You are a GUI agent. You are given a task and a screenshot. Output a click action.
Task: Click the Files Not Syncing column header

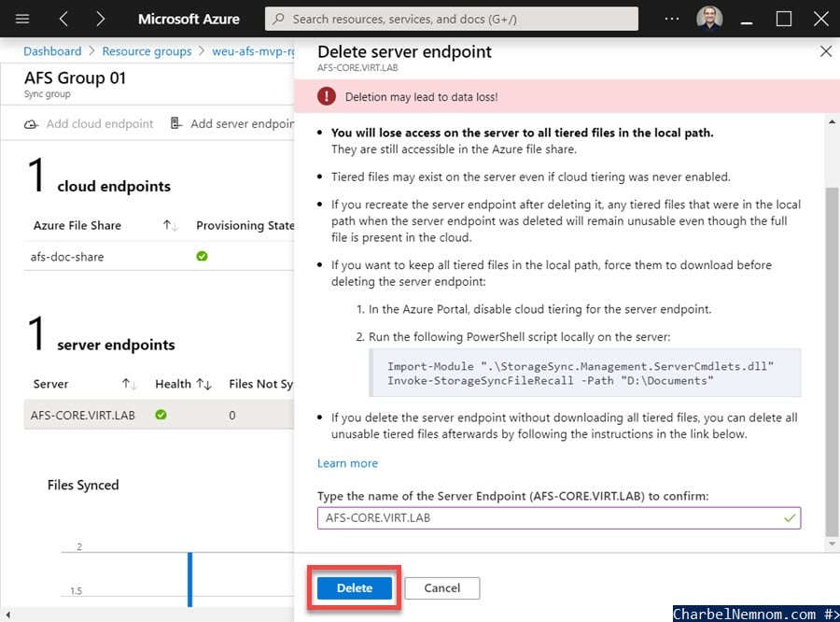261,384
